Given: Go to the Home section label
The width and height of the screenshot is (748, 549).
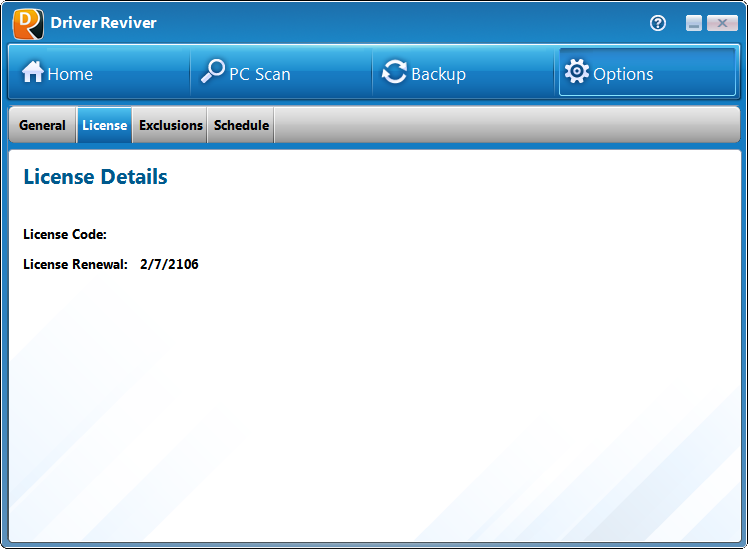Looking at the screenshot, I should [70, 74].
